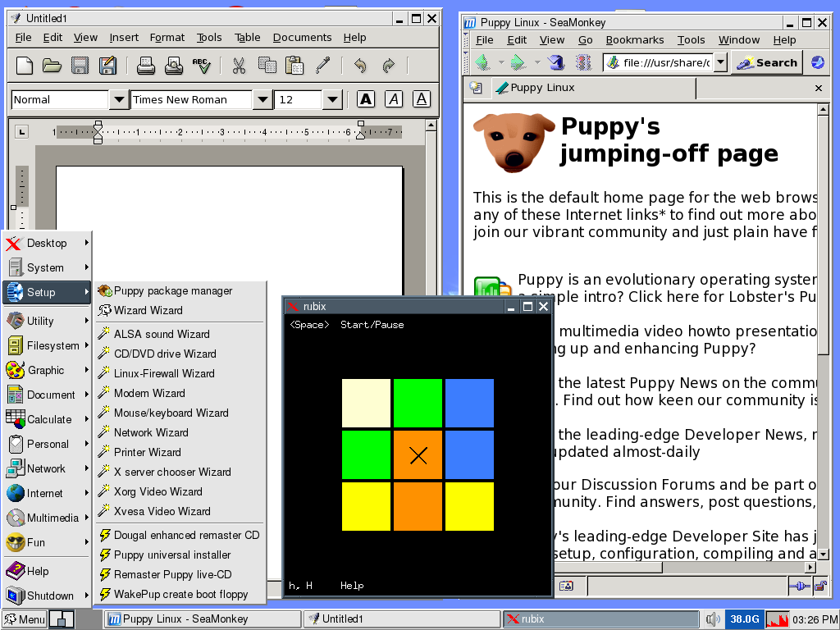Click the Search button in SeaMonkey
Viewport: 840px width, 630px height.
767,62
